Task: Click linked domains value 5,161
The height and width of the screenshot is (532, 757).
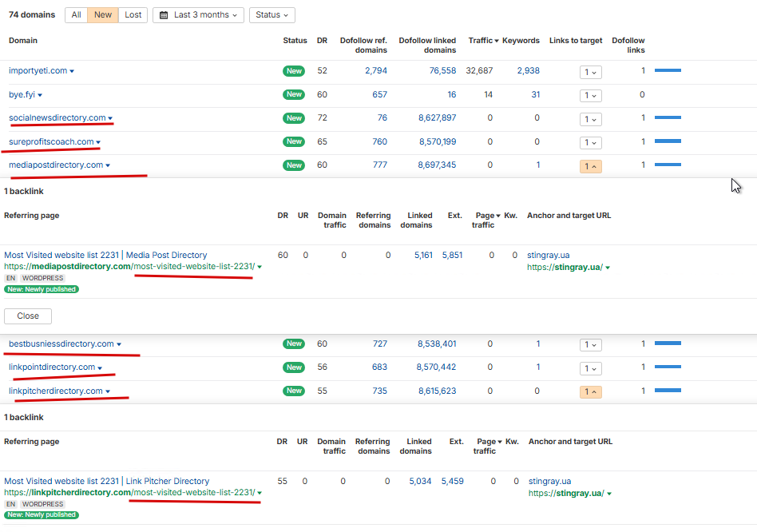Action: point(423,255)
